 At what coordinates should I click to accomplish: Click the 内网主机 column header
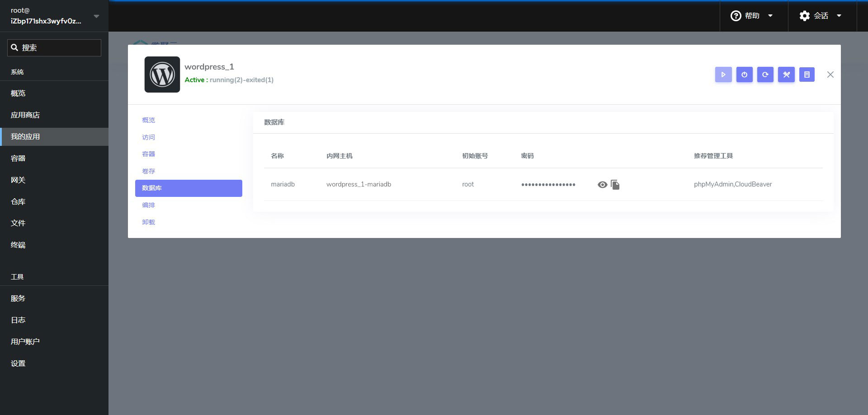[340, 156]
